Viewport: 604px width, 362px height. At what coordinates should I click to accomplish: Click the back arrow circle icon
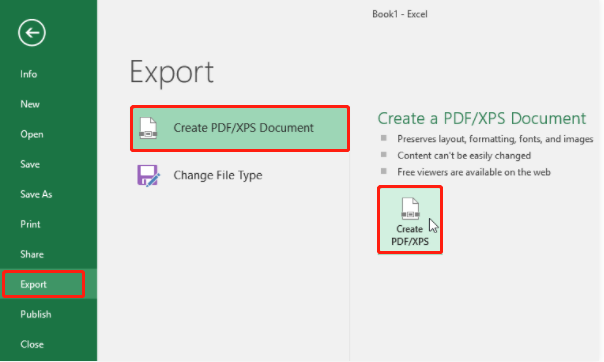coord(32,33)
